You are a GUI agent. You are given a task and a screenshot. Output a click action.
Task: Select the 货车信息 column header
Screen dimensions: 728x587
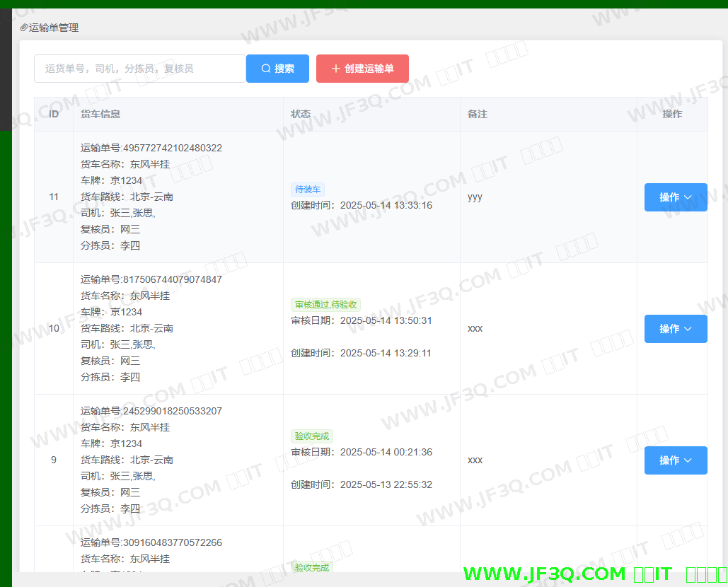point(100,114)
